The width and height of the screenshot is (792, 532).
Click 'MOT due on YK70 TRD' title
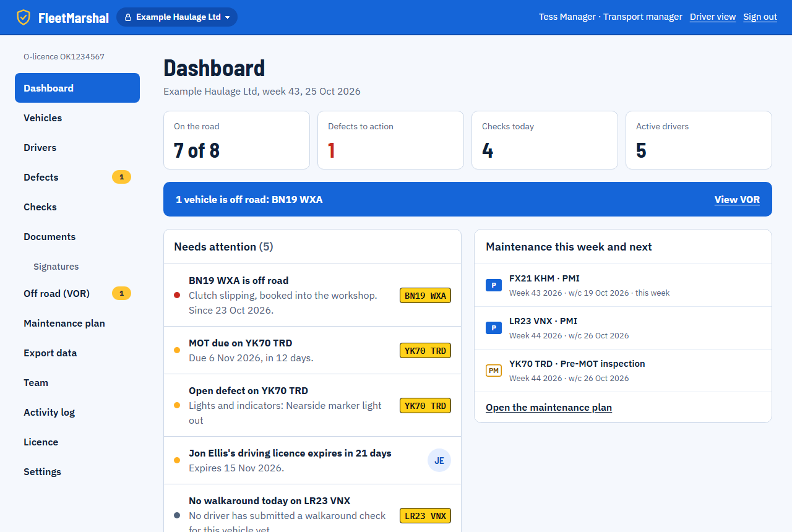click(x=240, y=343)
